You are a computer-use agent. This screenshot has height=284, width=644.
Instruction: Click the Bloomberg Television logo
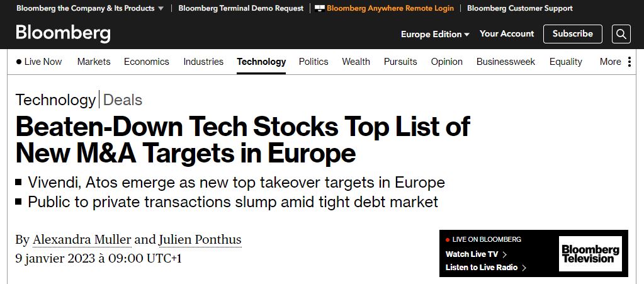(590, 254)
